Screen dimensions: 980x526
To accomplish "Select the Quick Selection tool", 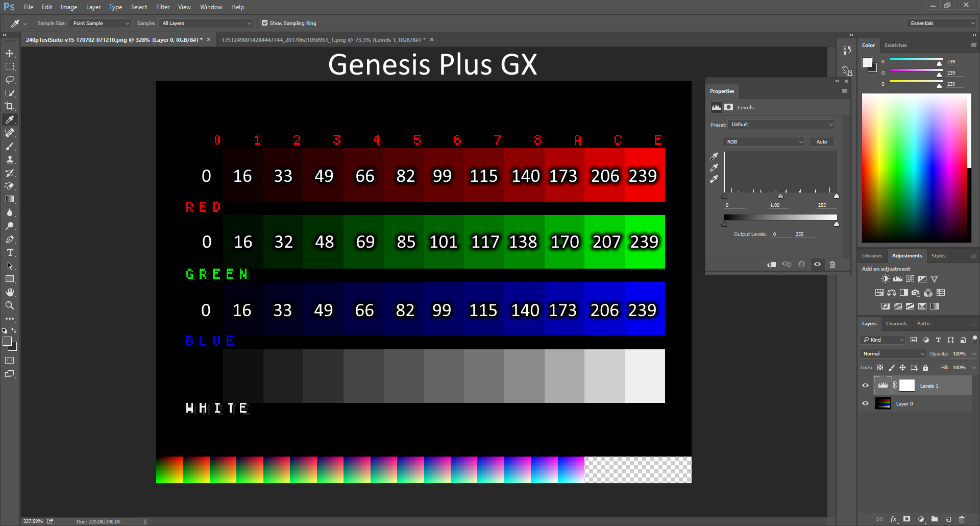I will [10, 93].
